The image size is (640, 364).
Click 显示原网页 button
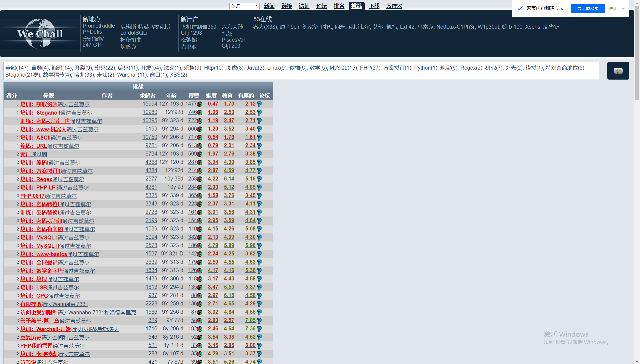tap(588, 8)
